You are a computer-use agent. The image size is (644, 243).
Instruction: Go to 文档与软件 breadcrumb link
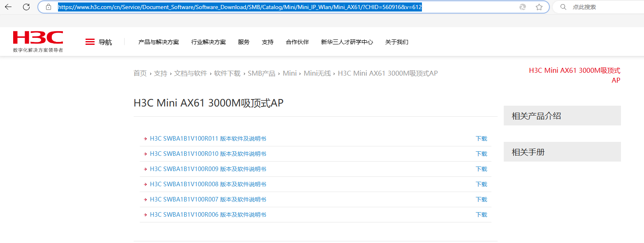(x=190, y=73)
